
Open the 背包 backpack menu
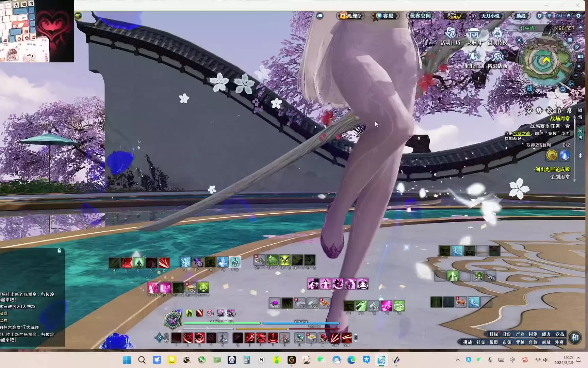(520, 342)
